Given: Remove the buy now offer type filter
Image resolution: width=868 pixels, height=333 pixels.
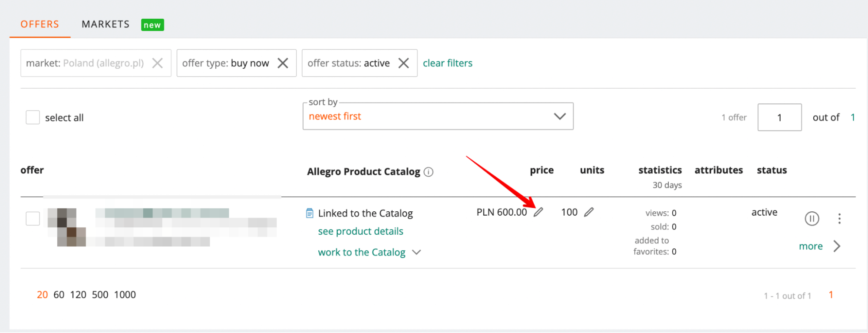Looking at the screenshot, I should 283,63.
